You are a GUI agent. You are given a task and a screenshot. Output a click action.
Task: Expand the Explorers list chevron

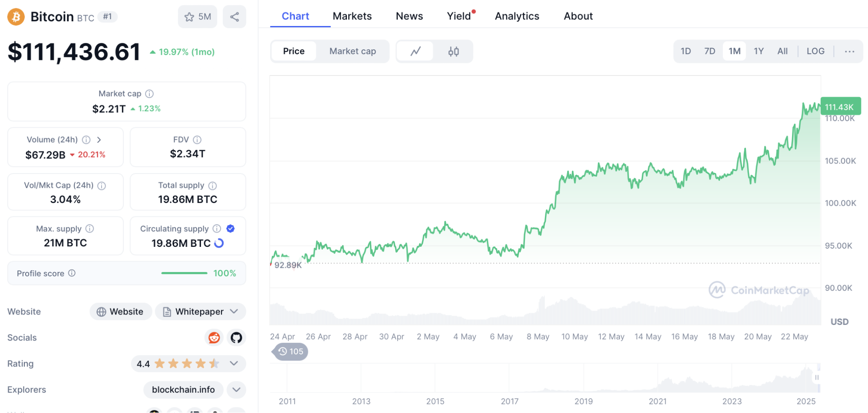point(236,390)
